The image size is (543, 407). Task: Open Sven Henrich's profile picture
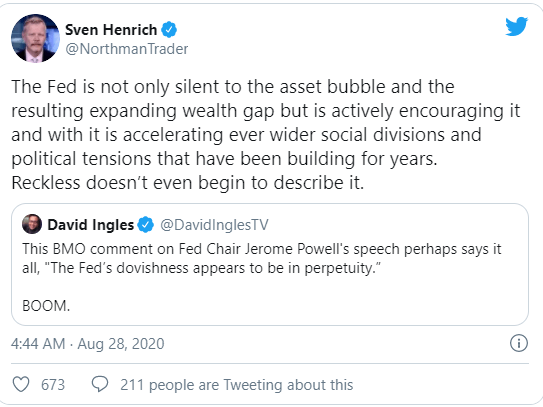pos(35,38)
